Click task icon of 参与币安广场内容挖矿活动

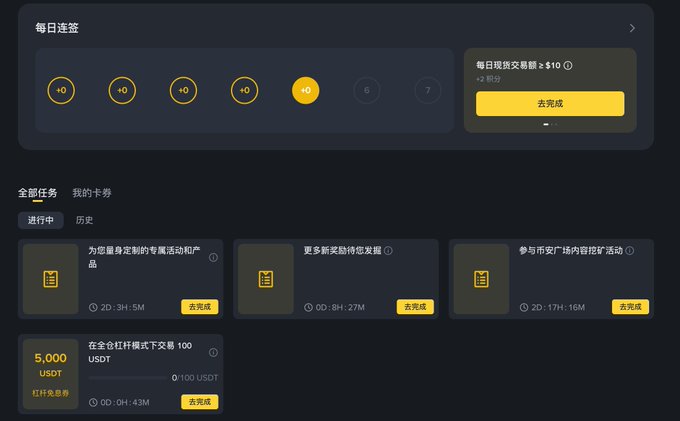(481, 279)
